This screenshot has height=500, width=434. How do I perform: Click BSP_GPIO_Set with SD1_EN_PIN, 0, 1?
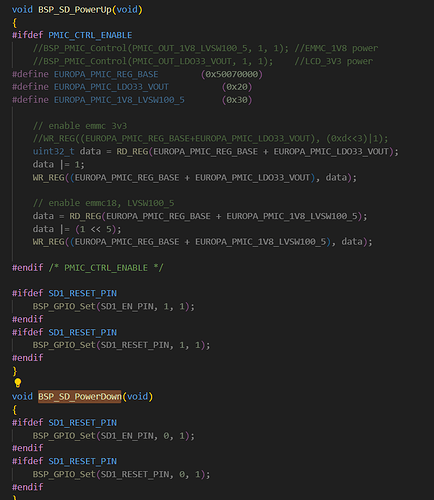[114, 436]
